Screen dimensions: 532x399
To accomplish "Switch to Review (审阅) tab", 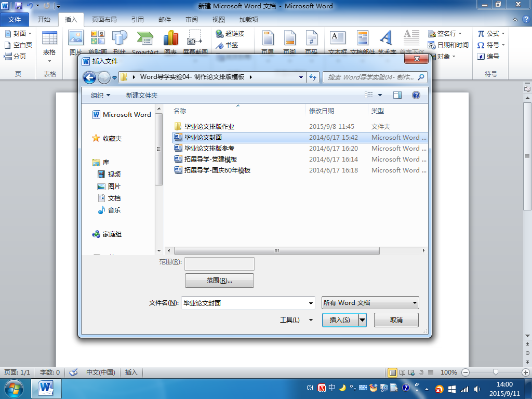I will (x=192, y=20).
